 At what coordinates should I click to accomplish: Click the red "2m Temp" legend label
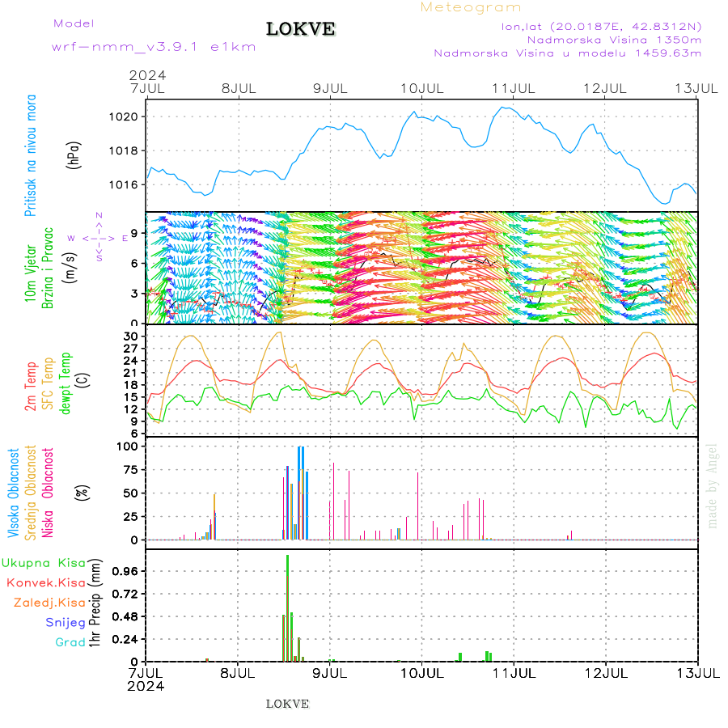point(31,387)
